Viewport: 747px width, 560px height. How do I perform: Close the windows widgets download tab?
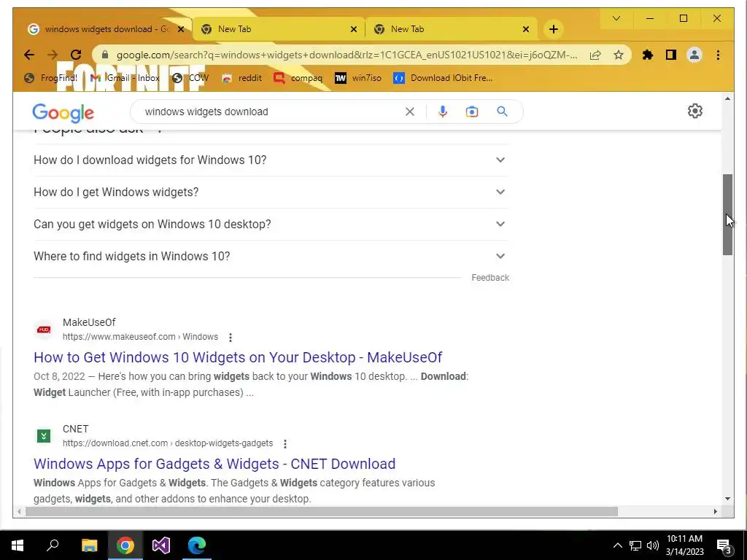(x=181, y=29)
